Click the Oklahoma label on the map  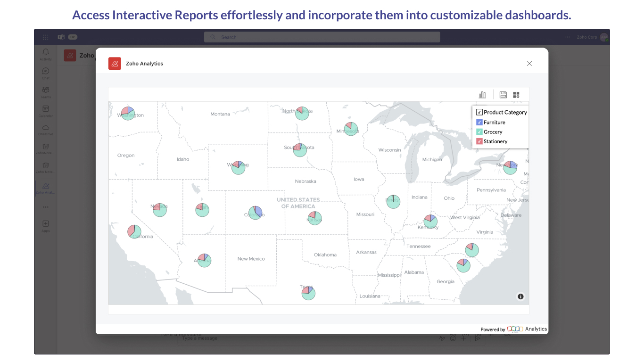pyautogui.click(x=325, y=255)
